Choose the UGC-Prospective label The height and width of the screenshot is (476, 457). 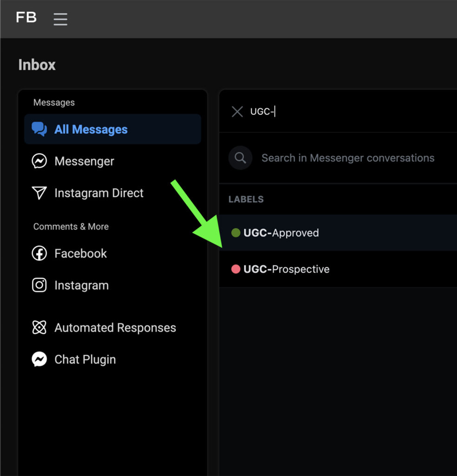coord(287,269)
